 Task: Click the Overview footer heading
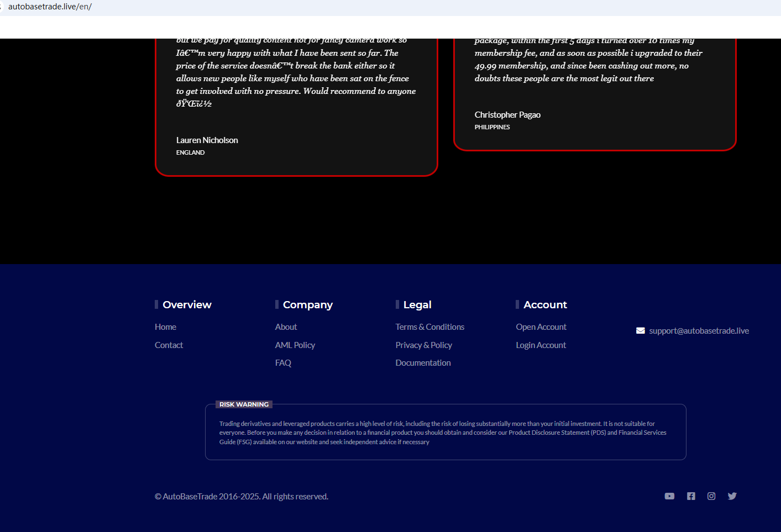pyautogui.click(x=187, y=305)
